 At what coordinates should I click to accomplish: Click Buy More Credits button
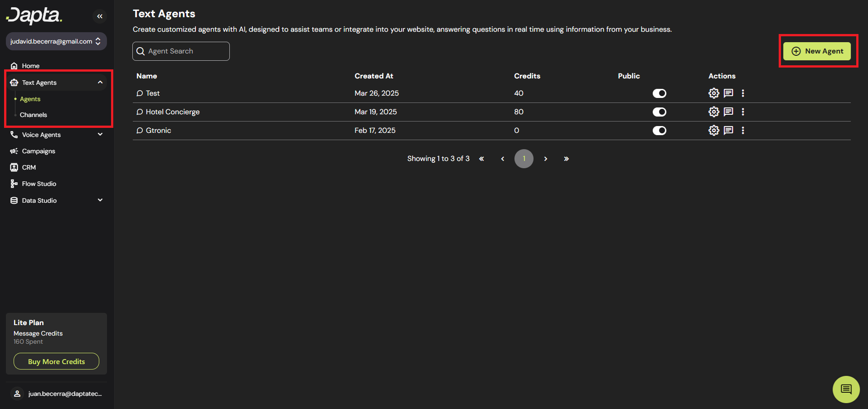[x=56, y=361]
